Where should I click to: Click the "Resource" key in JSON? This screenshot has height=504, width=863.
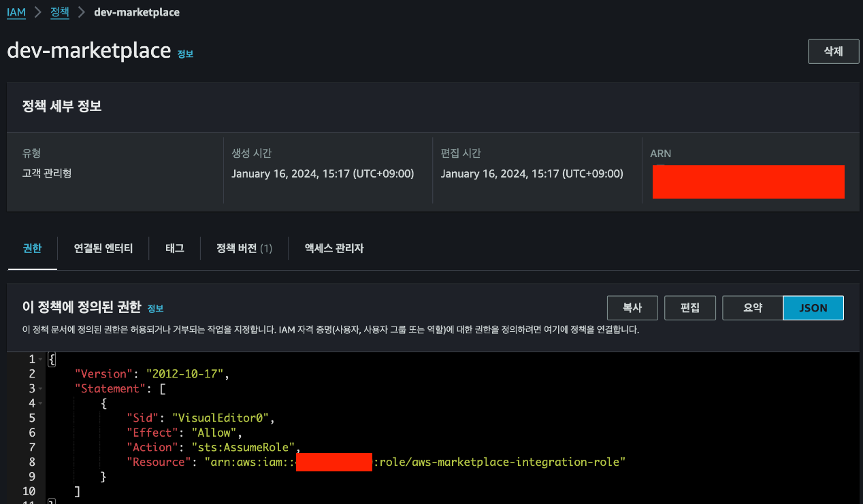pos(158,462)
